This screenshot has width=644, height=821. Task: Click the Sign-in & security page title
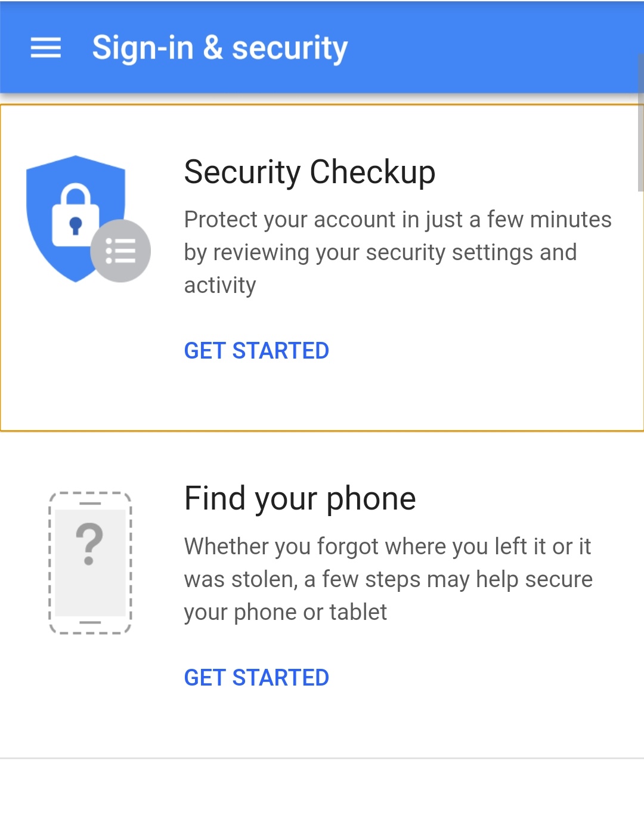219,48
